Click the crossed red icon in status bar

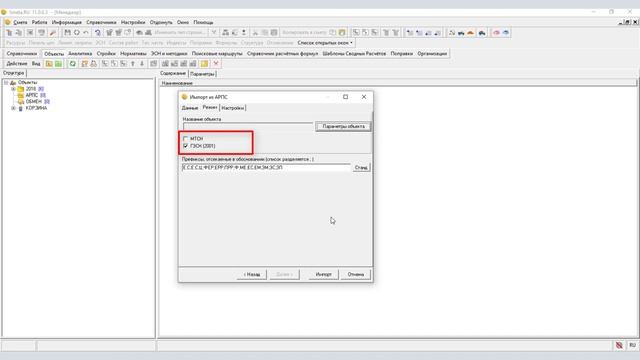[619, 345]
